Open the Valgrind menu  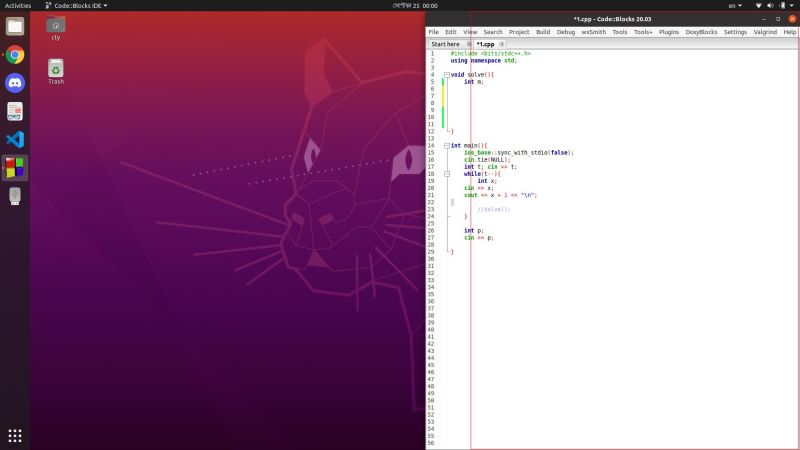(x=765, y=32)
